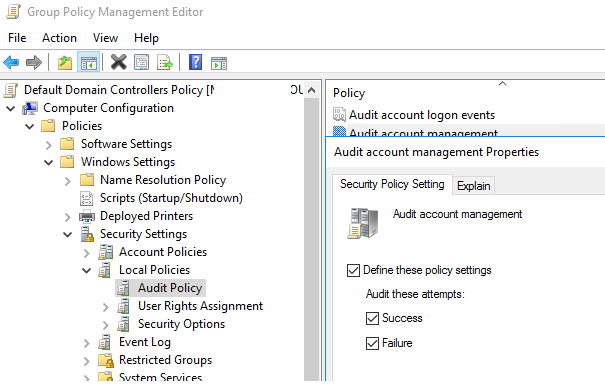Select Audit account logon events row
Viewport: 605px width, 385px height.
422,115
